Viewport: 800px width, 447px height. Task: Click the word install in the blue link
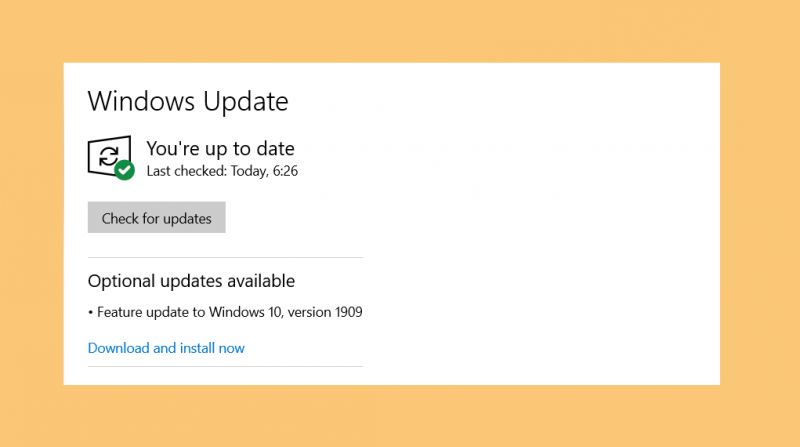(x=197, y=348)
